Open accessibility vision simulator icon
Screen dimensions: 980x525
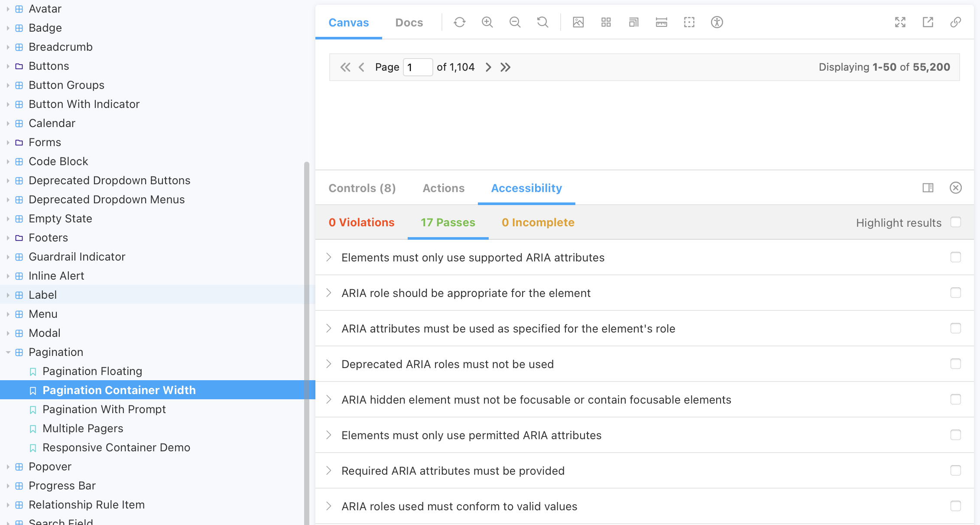coord(717,22)
